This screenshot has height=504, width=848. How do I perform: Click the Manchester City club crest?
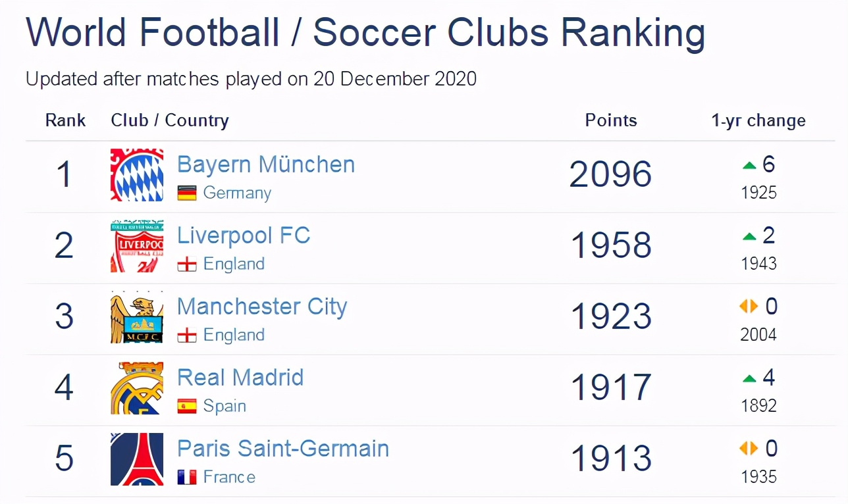tap(137, 317)
